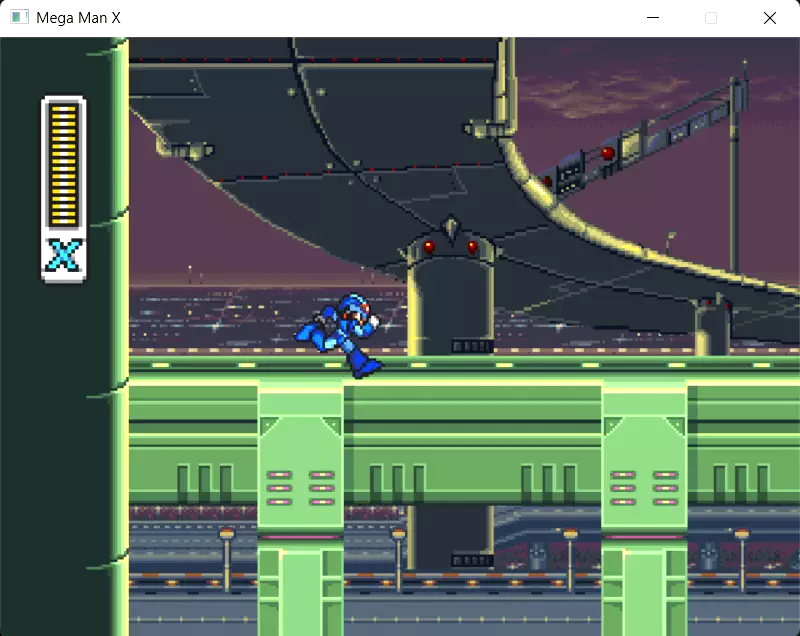Click the greyed-out maximize button
Screen dimensions: 800x636
(x=711, y=18)
